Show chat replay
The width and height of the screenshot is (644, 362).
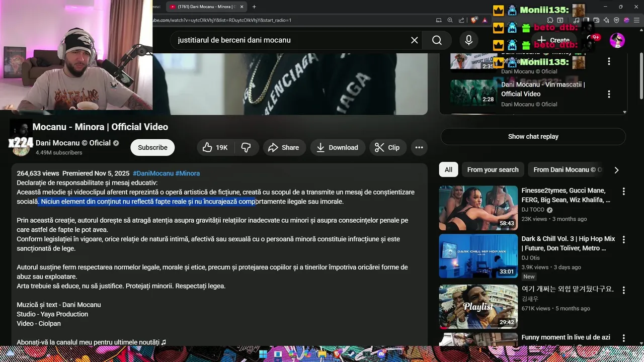533,136
